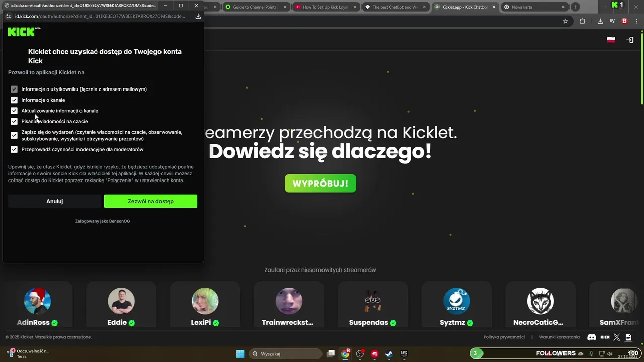Open language selector with Polish flag
644x362 pixels.
click(x=611, y=40)
